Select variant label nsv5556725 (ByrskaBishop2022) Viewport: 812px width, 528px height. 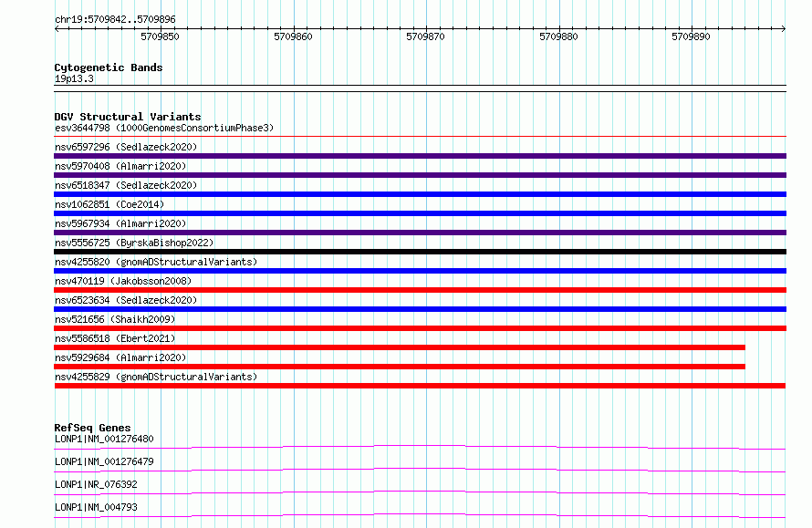[x=134, y=243]
